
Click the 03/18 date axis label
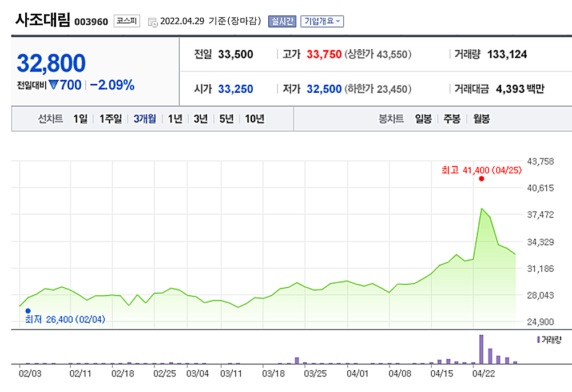point(273,374)
